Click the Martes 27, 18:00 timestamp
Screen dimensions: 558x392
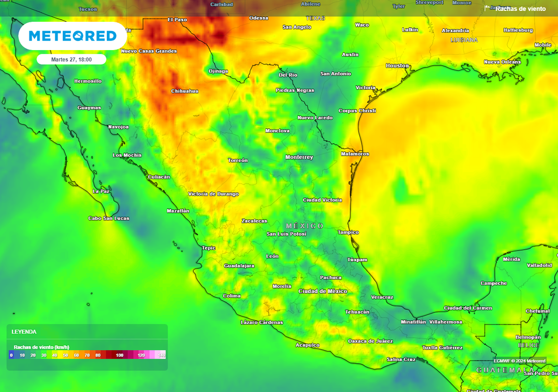[71, 59]
